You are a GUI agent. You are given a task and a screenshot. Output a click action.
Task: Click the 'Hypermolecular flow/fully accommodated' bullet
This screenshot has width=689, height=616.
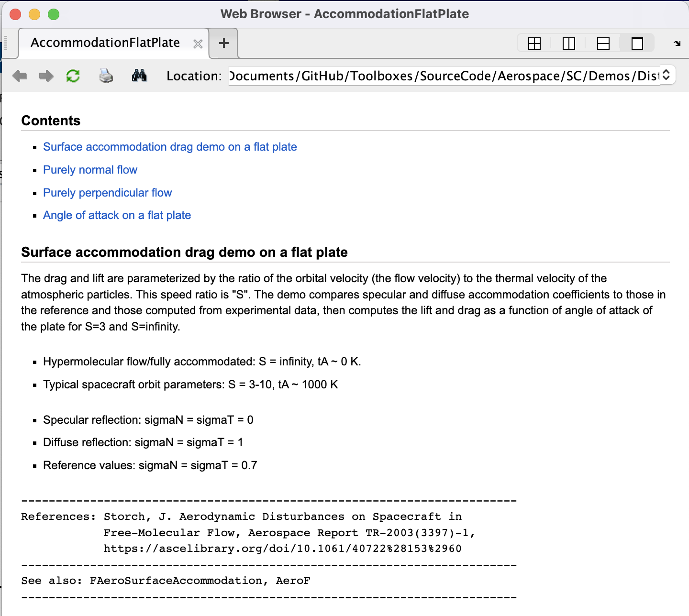click(x=202, y=362)
